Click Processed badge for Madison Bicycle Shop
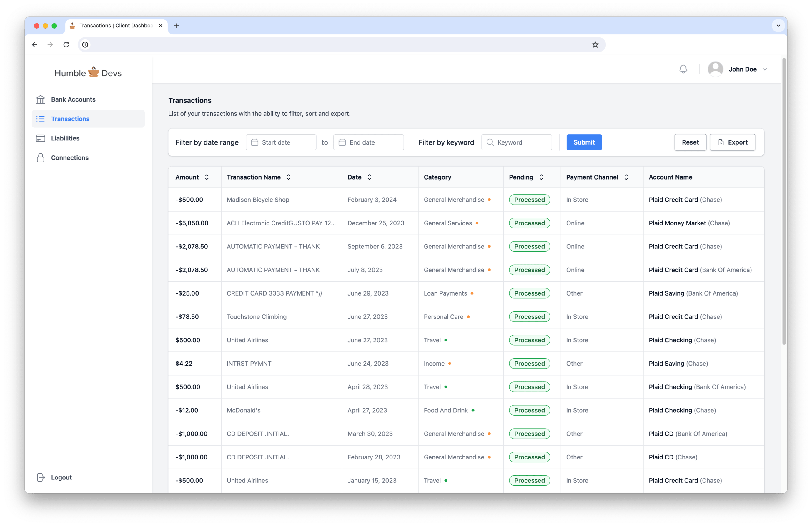The height and width of the screenshot is (526, 812). 529,200
